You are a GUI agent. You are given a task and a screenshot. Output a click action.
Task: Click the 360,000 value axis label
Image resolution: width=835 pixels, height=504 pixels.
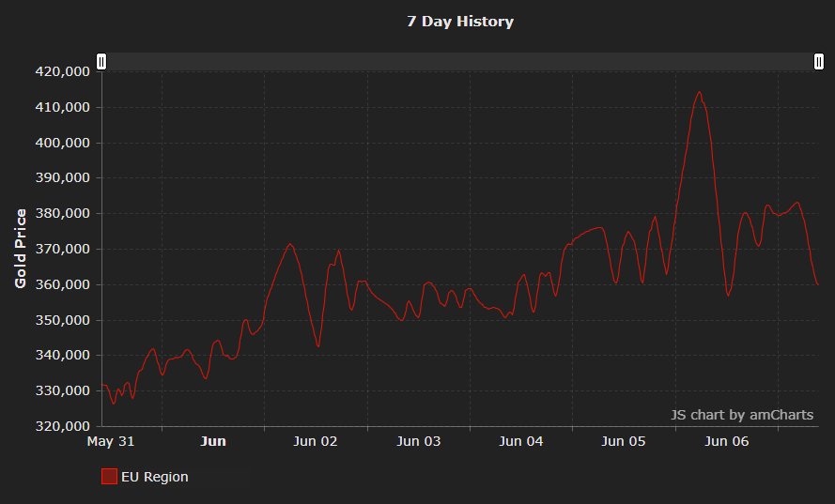[x=62, y=284]
